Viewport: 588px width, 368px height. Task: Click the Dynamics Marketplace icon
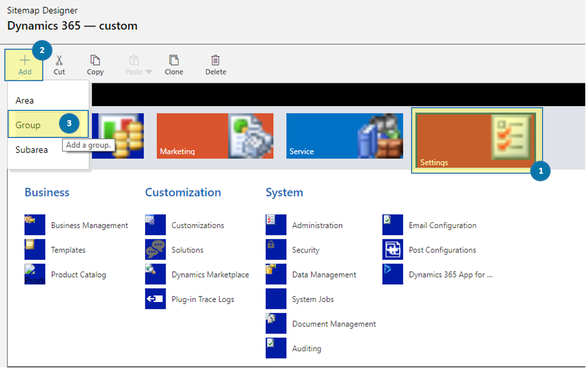[155, 274]
